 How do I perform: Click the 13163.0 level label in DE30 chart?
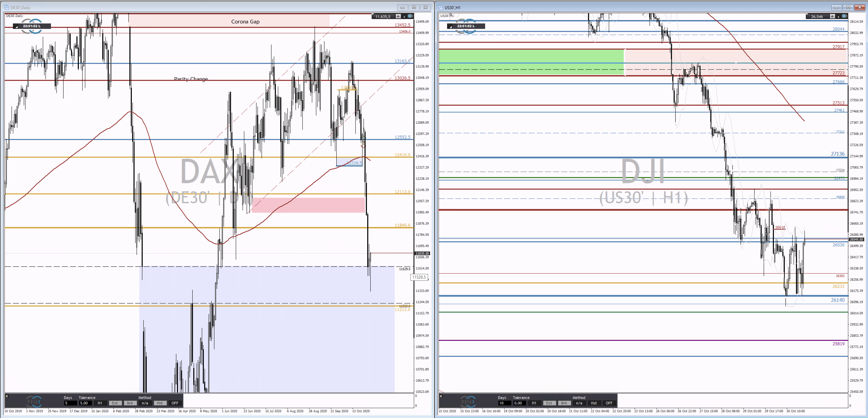click(403, 61)
